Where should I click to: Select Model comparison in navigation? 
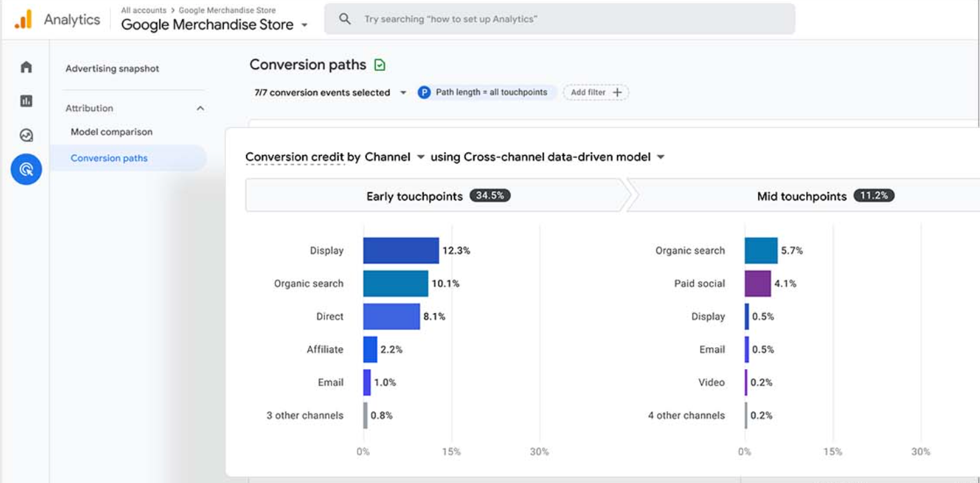click(x=112, y=132)
